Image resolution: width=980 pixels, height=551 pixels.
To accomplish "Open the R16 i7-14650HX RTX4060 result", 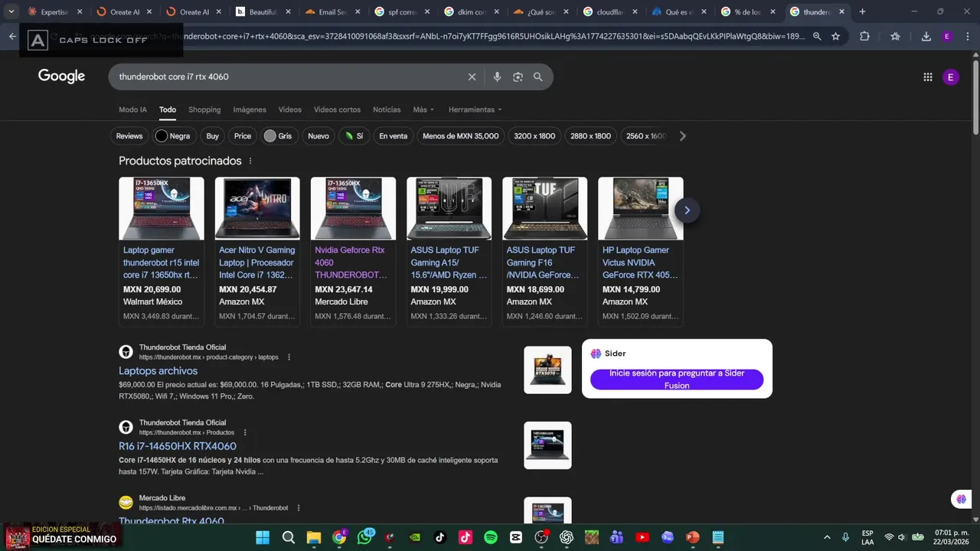I will (178, 446).
